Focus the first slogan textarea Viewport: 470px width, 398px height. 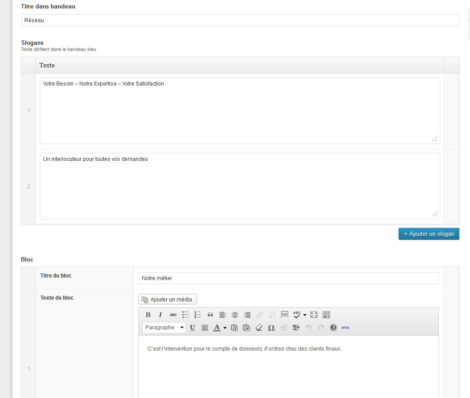pyautogui.click(x=240, y=111)
